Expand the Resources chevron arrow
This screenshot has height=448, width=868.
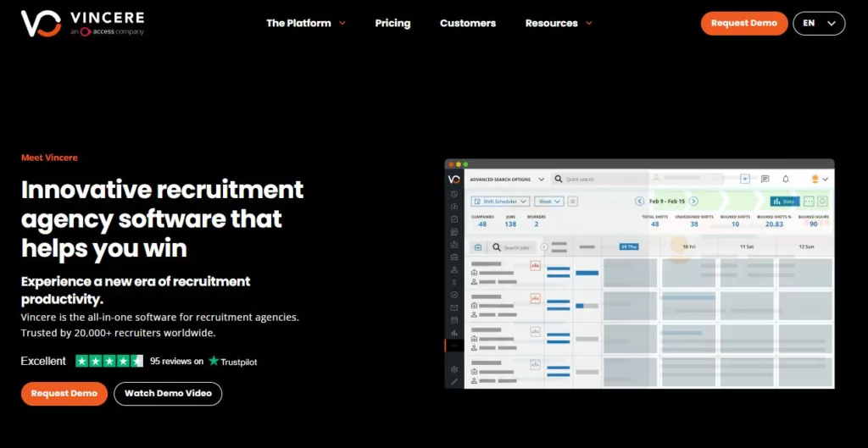coord(588,23)
